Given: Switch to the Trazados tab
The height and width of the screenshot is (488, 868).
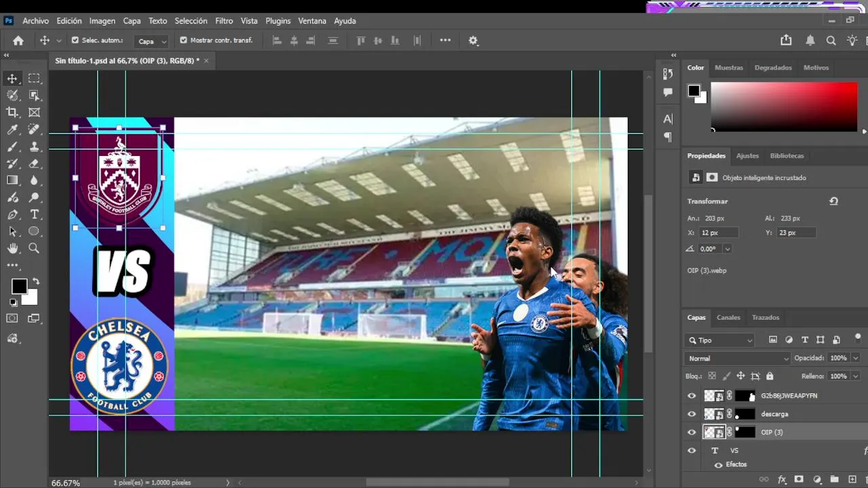Looking at the screenshot, I should coord(766,317).
